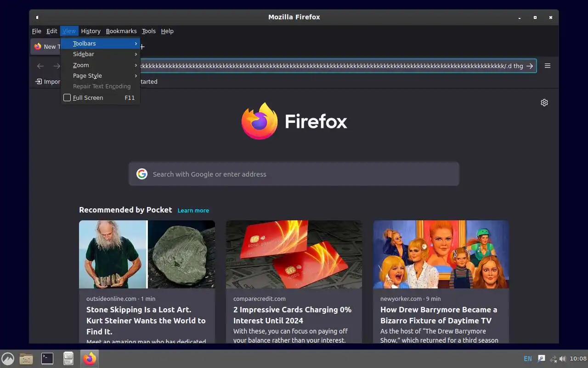
Task: Open the Bookmarks menu
Action: [x=121, y=31]
